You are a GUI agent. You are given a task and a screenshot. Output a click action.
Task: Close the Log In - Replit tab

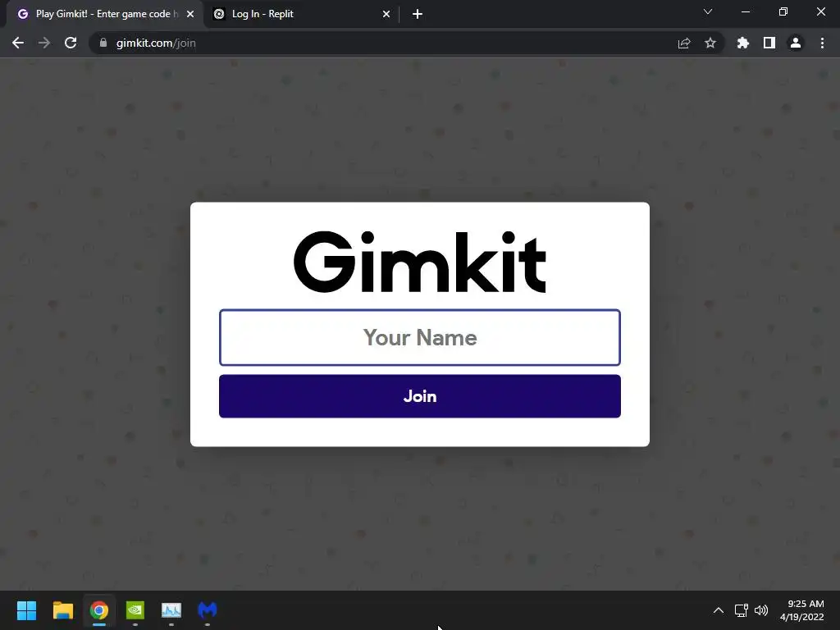[x=386, y=14]
